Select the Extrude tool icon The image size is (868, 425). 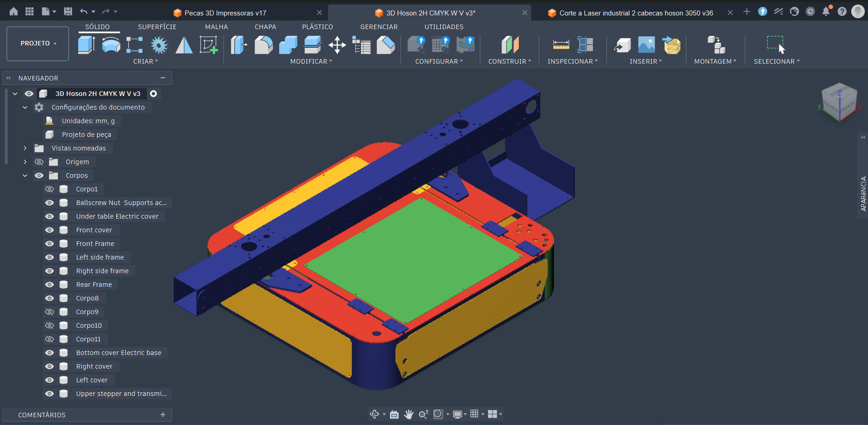coord(86,45)
